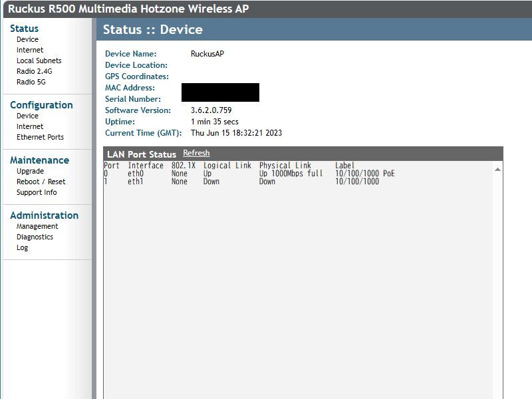Click the 10/100/1000 PoE label for eth0
This screenshot has height=399, width=532.
364,174
